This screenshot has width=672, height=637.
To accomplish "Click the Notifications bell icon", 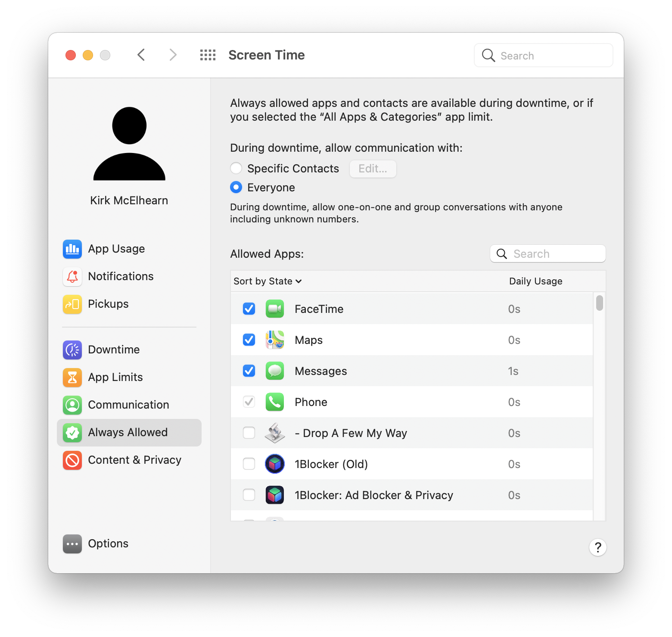I will click(72, 277).
